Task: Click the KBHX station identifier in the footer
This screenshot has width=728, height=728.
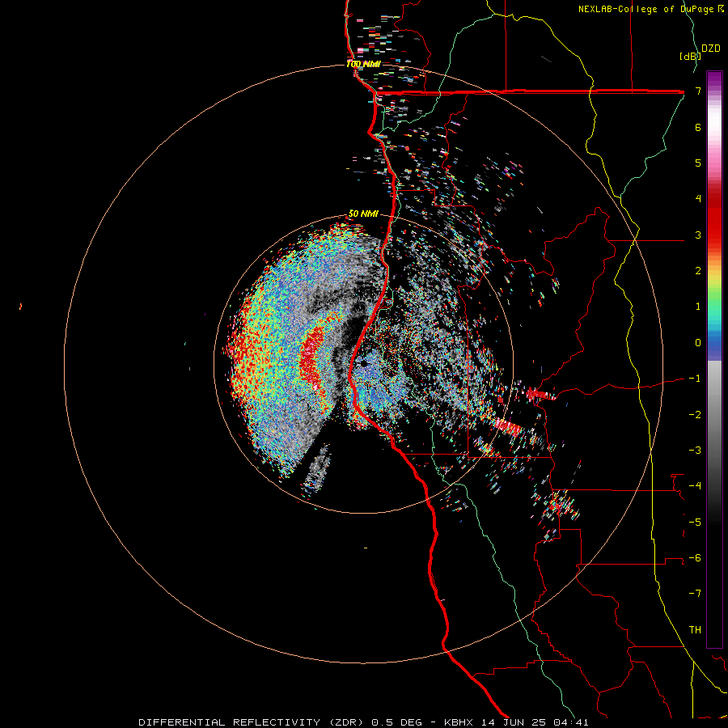Action: tap(459, 722)
